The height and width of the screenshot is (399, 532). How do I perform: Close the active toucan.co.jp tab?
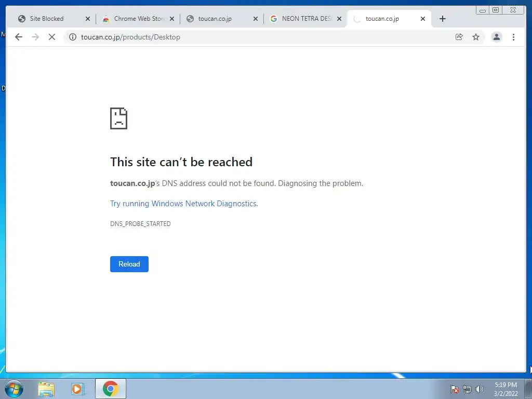tap(423, 19)
